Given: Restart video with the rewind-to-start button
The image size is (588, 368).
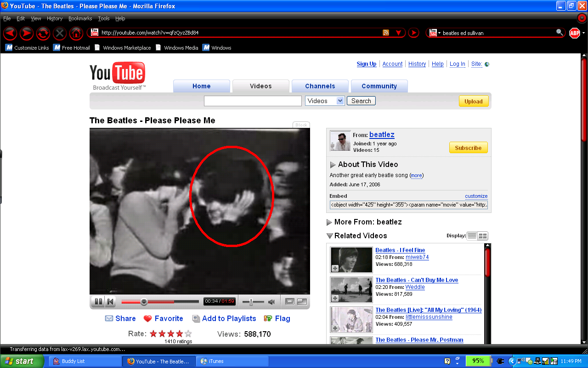Looking at the screenshot, I should (x=110, y=302).
